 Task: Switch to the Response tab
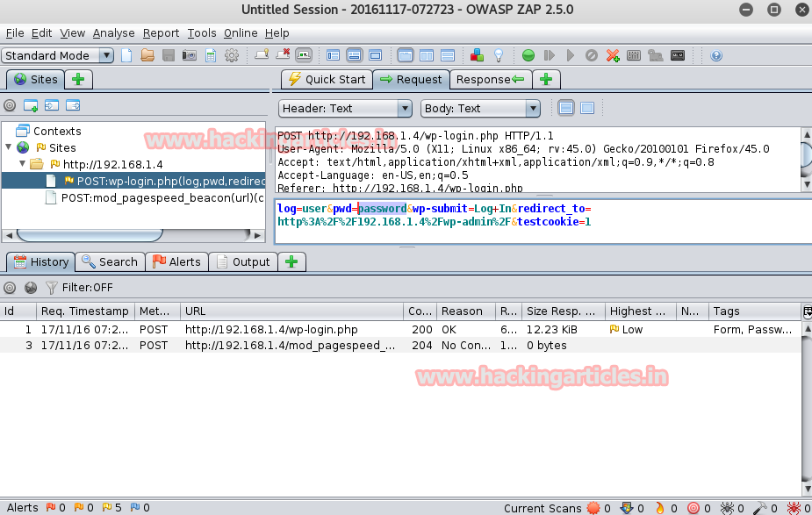pos(489,79)
